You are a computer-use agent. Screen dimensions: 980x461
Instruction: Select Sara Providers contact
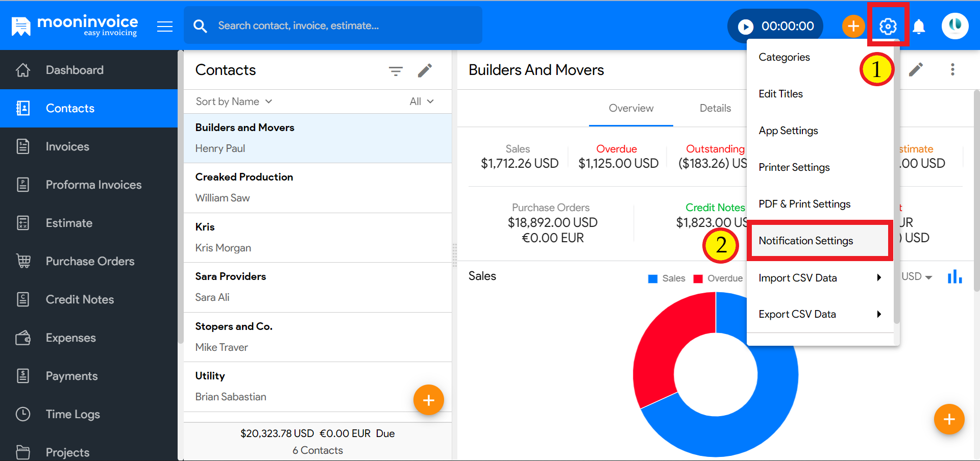317,287
